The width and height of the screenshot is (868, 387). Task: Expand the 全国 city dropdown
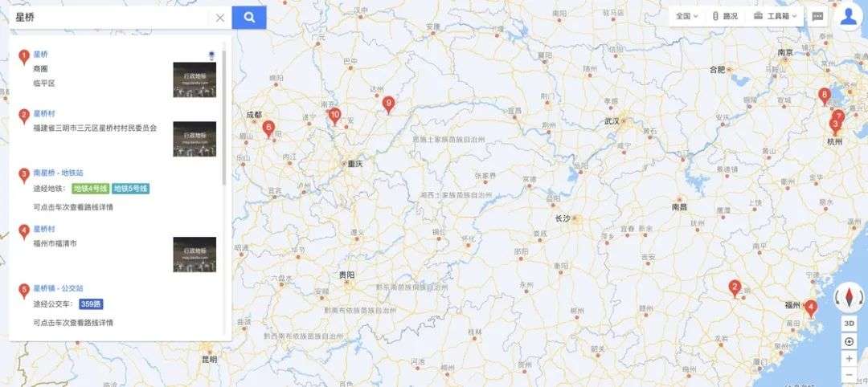(686, 16)
